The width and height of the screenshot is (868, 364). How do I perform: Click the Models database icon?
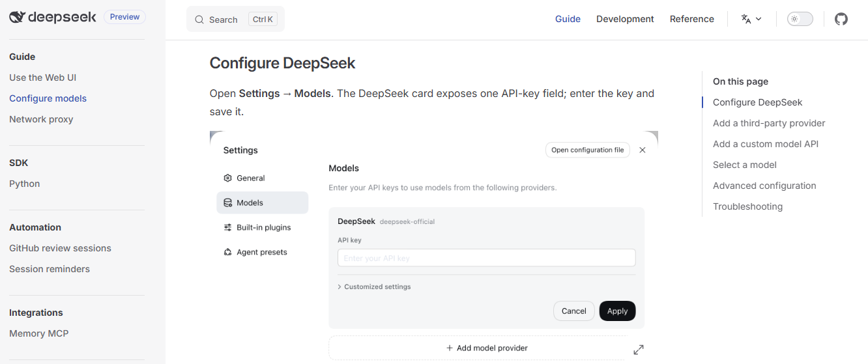point(227,203)
